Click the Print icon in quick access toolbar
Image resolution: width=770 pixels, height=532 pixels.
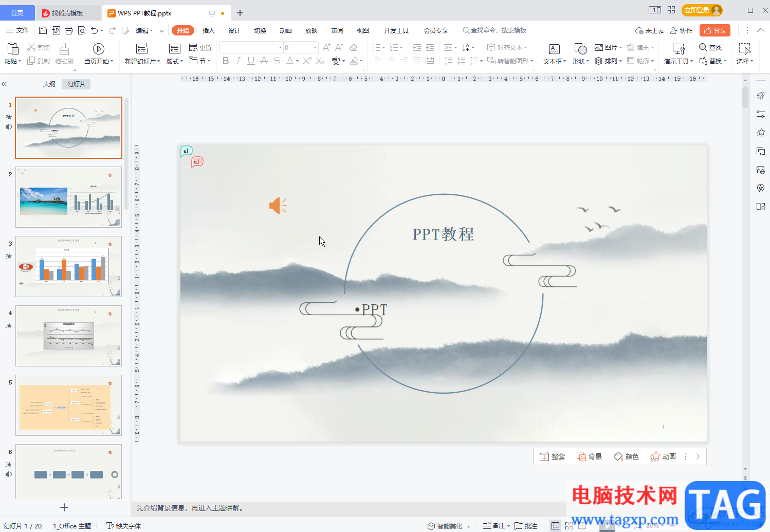pos(69,30)
